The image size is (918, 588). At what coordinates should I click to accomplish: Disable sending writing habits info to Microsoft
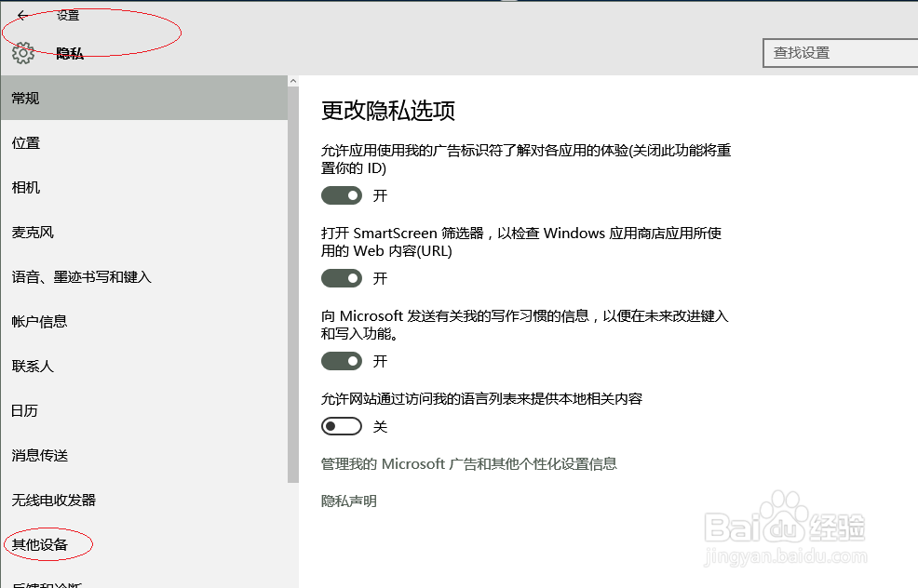(x=342, y=361)
